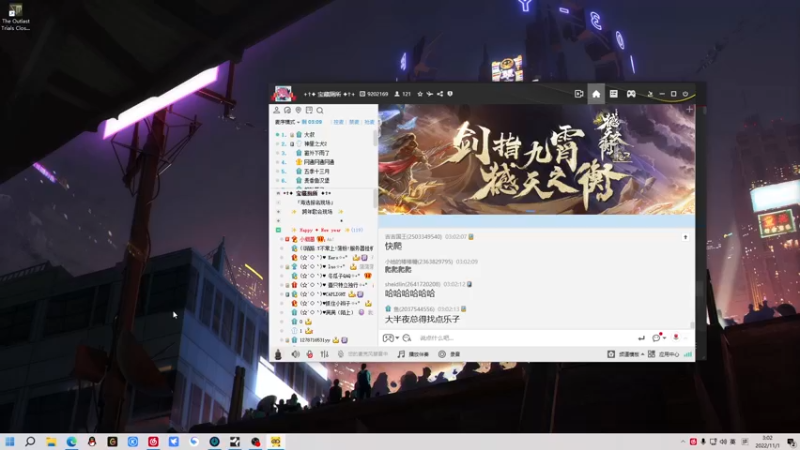Focus the chat message input field
The height and width of the screenshot is (450, 800).
526,338
